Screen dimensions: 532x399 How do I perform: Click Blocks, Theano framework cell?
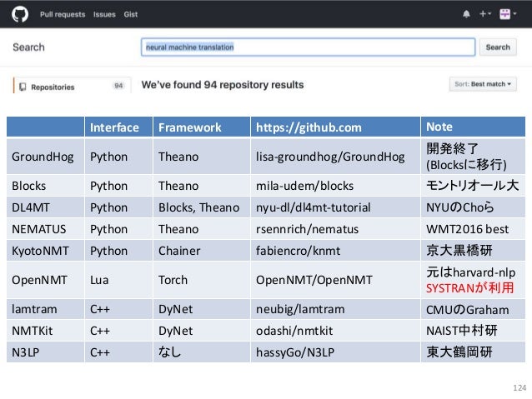coord(198,207)
